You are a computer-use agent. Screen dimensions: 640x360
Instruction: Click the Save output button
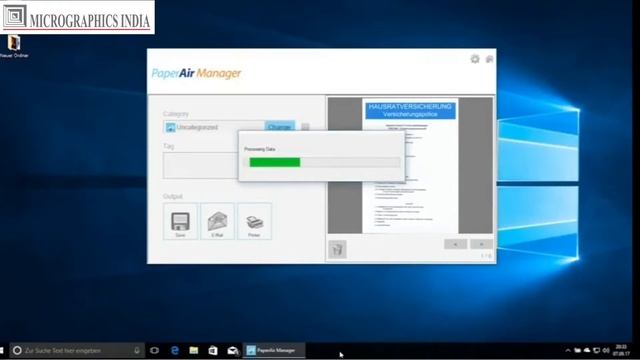click(180, 221)
